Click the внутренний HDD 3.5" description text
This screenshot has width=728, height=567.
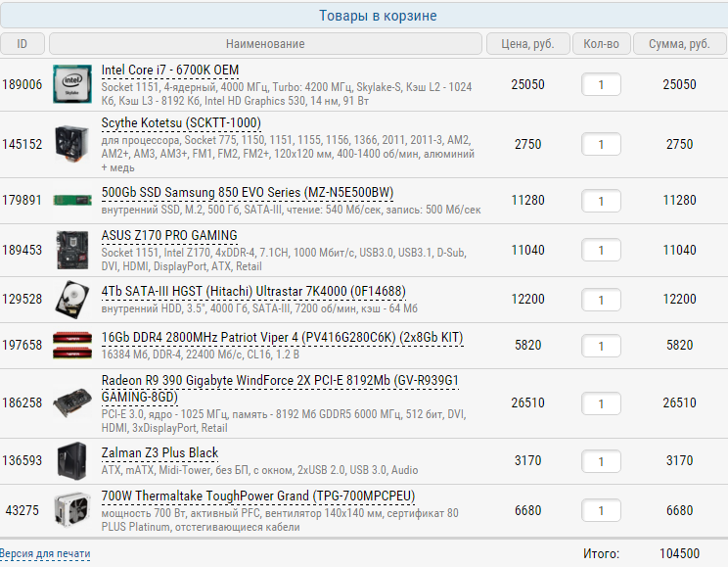[259, 308]
